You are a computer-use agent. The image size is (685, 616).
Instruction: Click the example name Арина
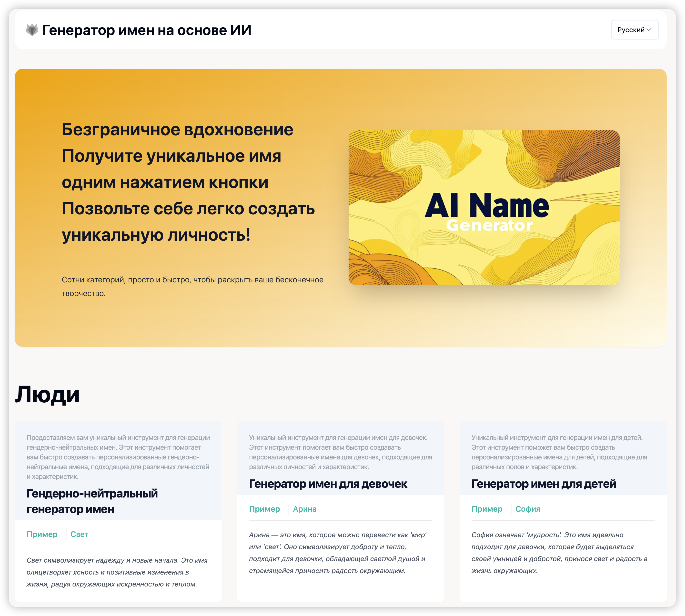[x=304, y=509]
